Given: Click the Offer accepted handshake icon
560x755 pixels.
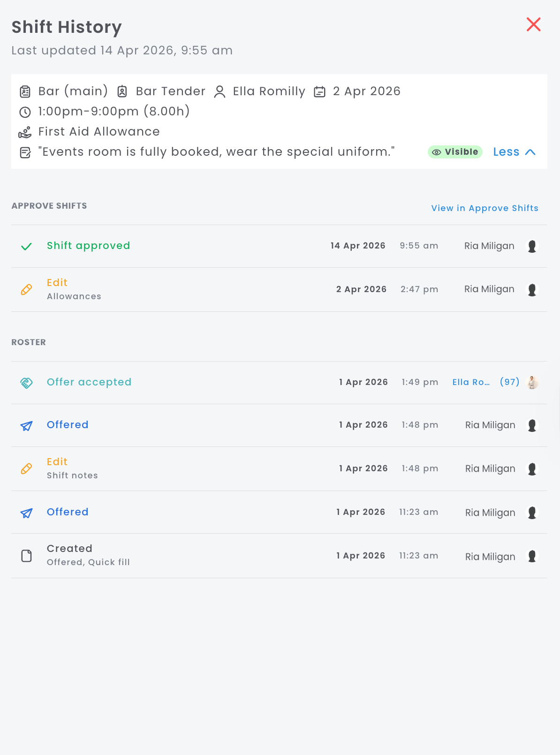Looking at the screenshot, I should tap(26, 383).
